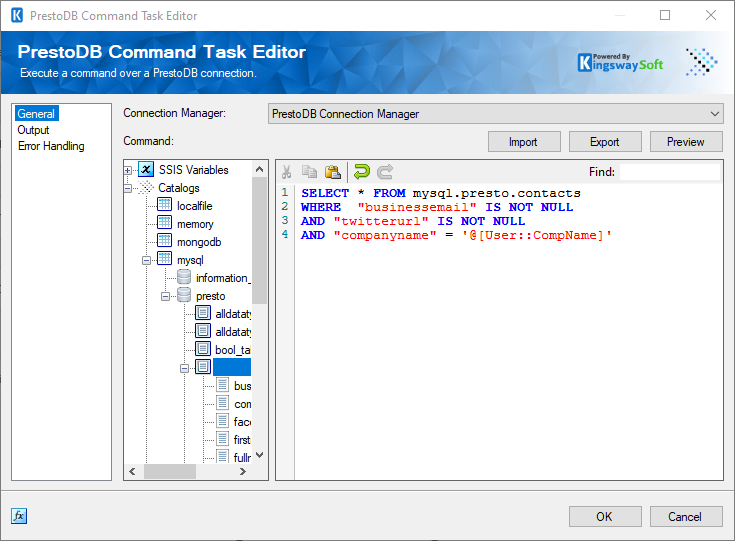Click the @[User::CompName] variable text
The width and height of the screenshot is (735, 541).
click(x=536, y=235)
